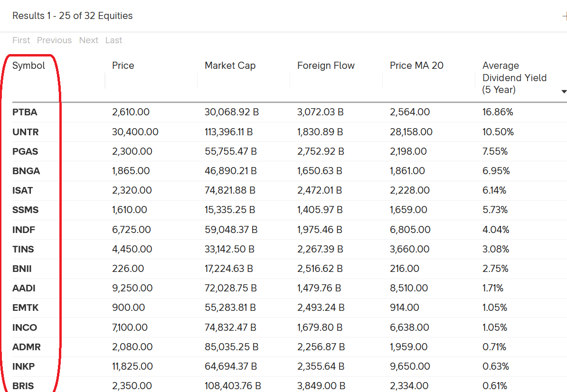Select the INCO ticker link
Viewport: 567px width, 392px height.
[x=24, y=327]
